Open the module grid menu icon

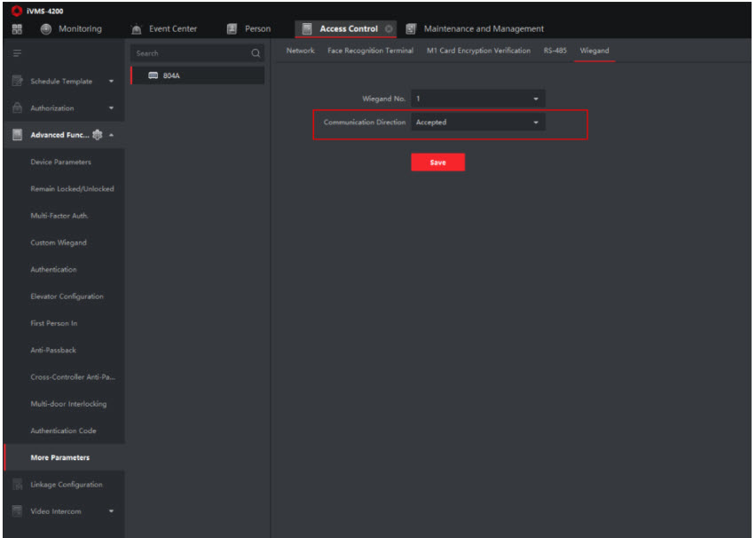tap(16, 29)
